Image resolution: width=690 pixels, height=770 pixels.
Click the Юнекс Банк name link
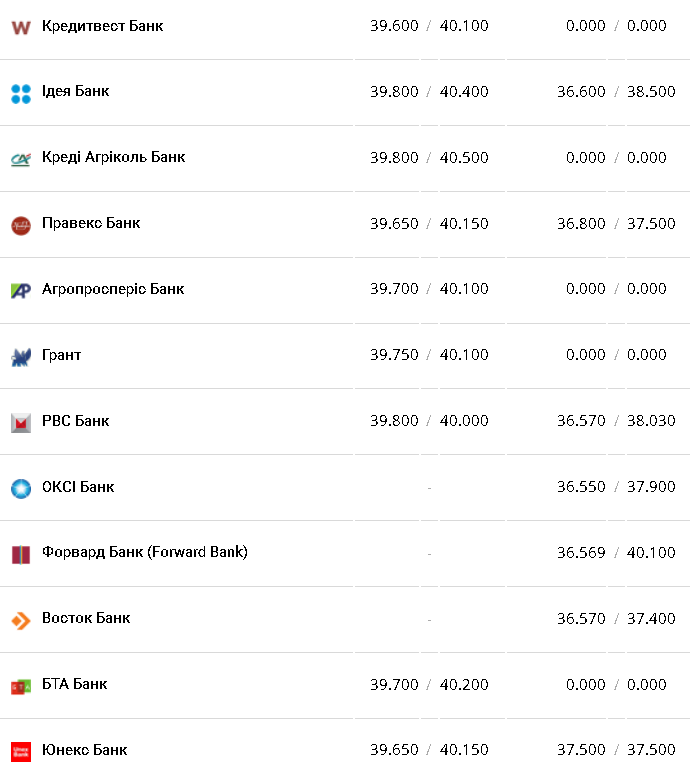pyautogui.click(x=84, y=750)
